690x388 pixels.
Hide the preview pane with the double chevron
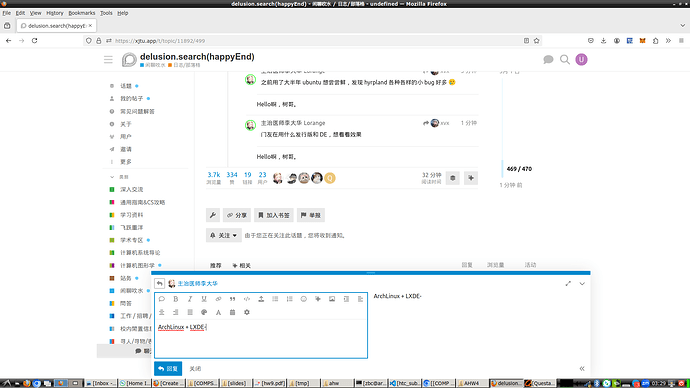pos(582,369)
